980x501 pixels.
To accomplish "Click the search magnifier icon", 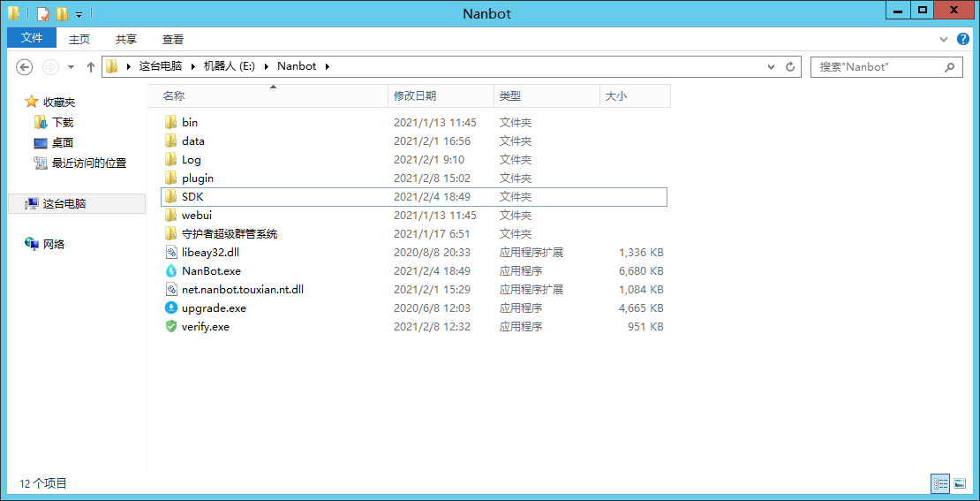I will (x=949, y=66).
